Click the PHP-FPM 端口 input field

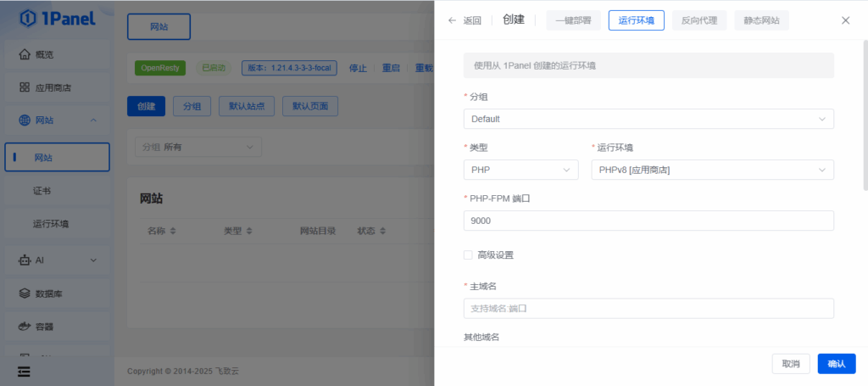(648, 221)
